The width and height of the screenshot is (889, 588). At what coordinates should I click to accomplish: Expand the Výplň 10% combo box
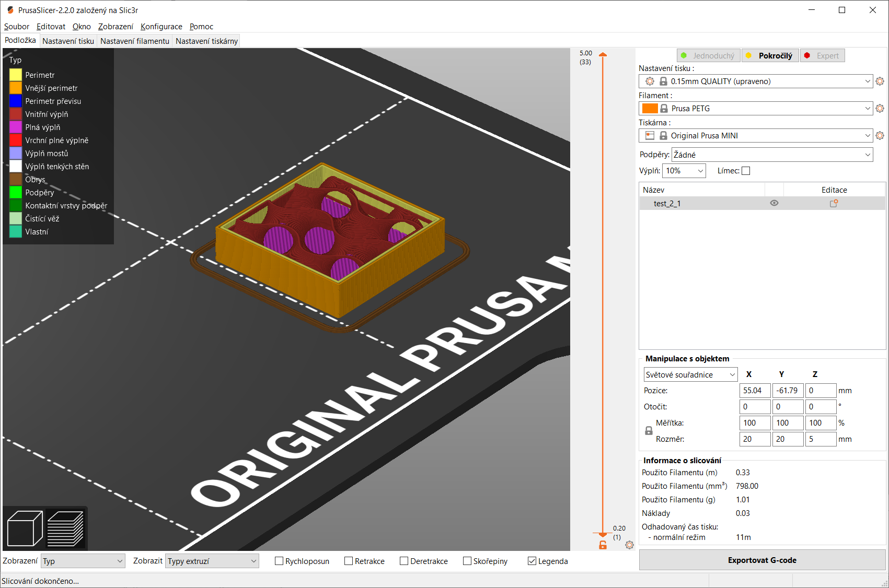click(684, 171)
